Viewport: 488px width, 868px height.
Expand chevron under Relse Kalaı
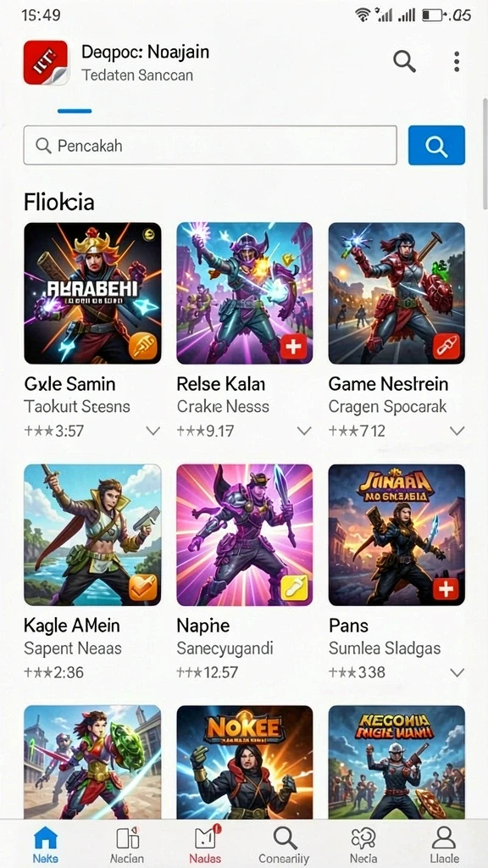[304, 431]
